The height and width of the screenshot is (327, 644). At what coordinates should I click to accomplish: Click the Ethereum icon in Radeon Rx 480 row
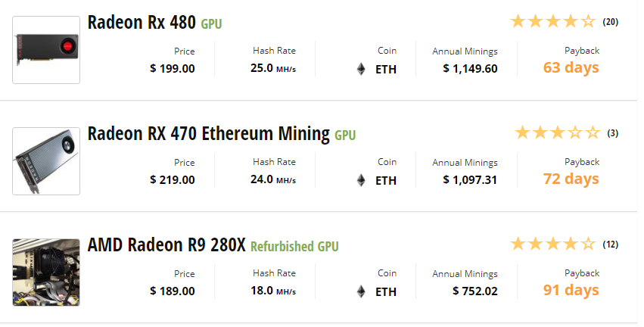(361, 69)
